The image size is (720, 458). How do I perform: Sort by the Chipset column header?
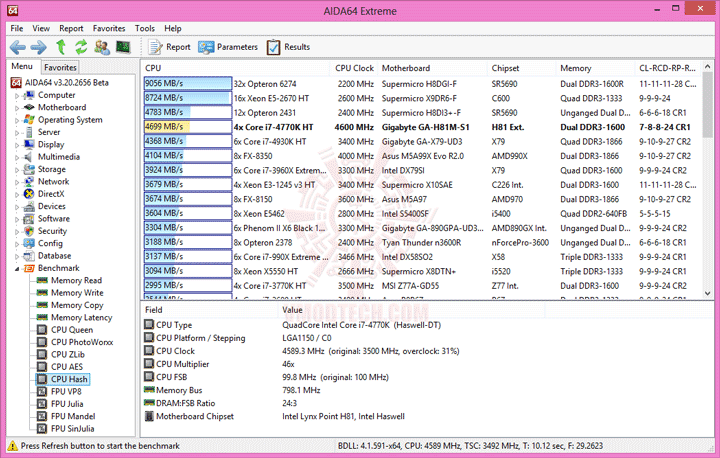point(521,68)
